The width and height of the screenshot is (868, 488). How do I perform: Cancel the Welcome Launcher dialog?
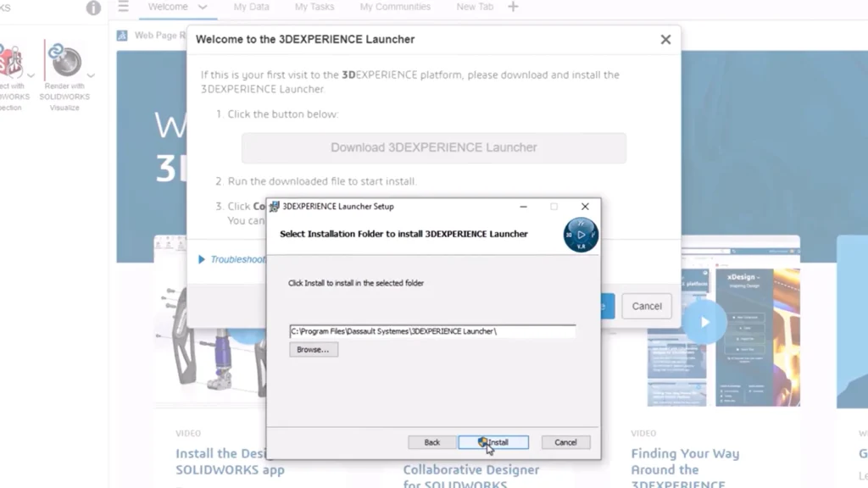[647, 306]
